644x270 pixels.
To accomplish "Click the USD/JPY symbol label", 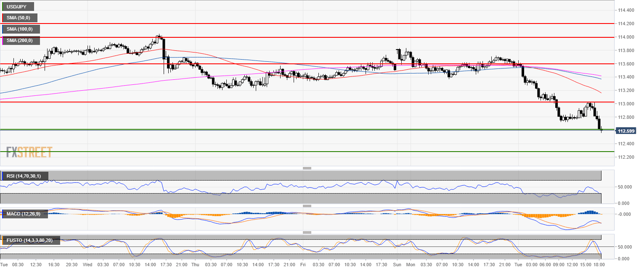I will (16, 7).
